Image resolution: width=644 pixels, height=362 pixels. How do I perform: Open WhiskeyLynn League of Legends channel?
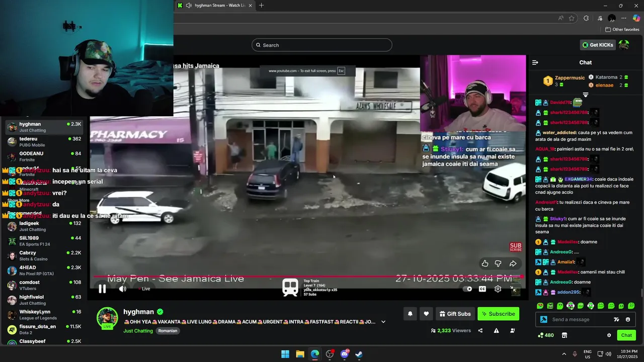click(x=45, y=315)
